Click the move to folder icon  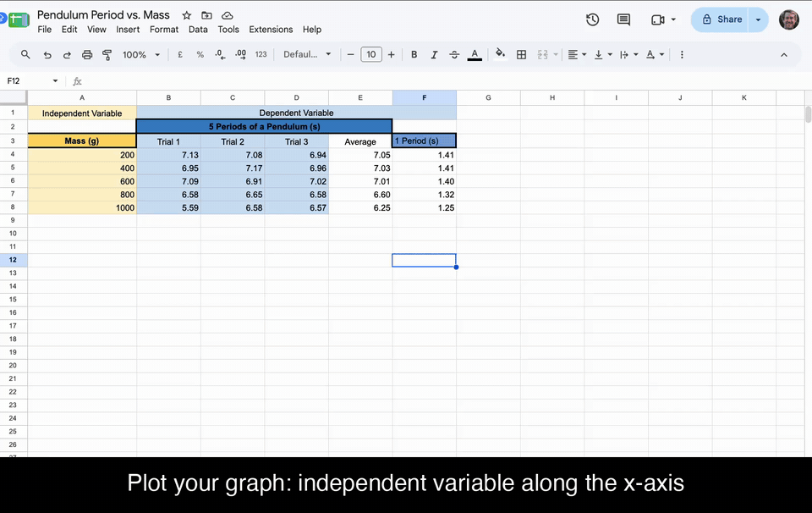[206, 15]
